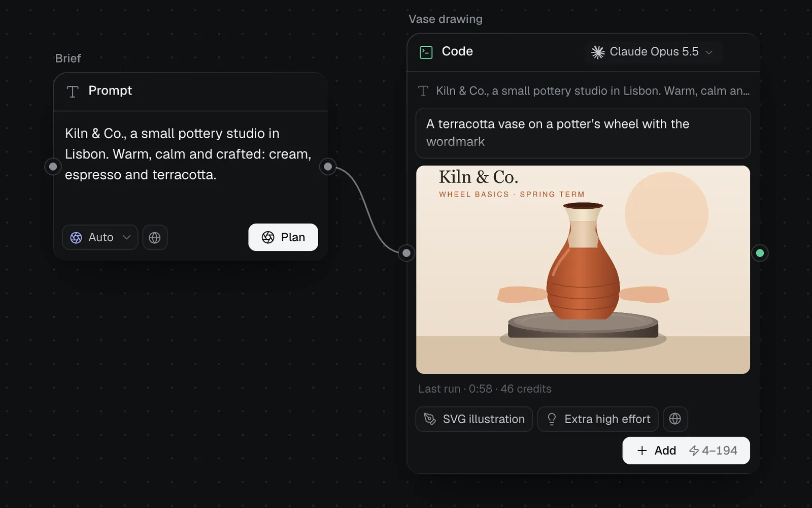Click the lightbulb icon on the Extra high effort chip
The width and height of the screenshot is (812, 508).
pos(552,419)
